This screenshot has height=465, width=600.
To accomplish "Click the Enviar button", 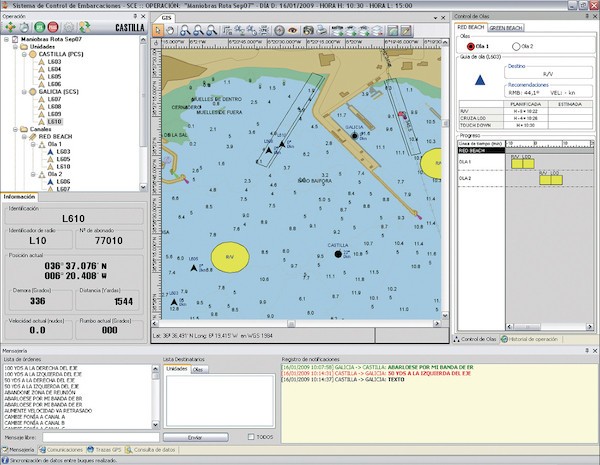I will pyautogui.click(x=196, y=437).
